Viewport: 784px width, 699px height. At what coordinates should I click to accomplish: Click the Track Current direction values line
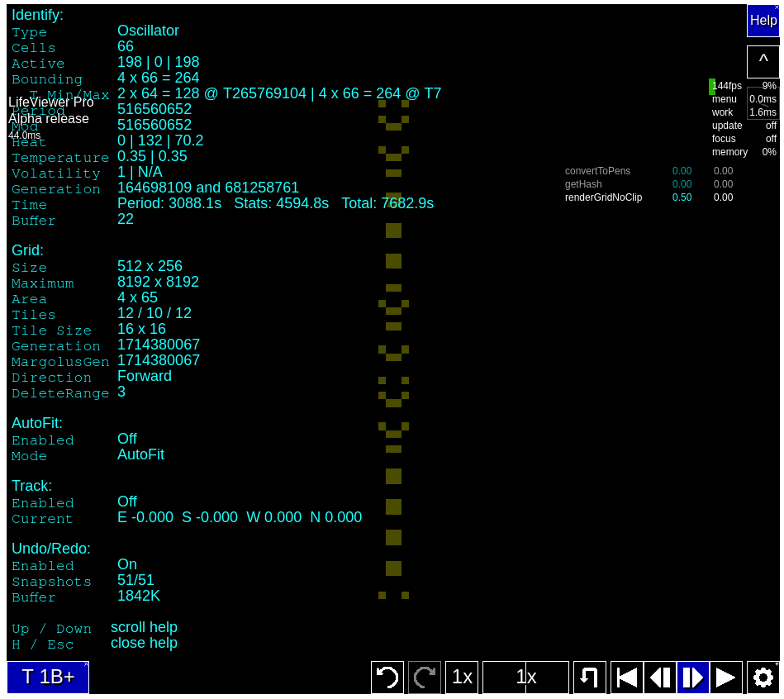pos(240,517)
